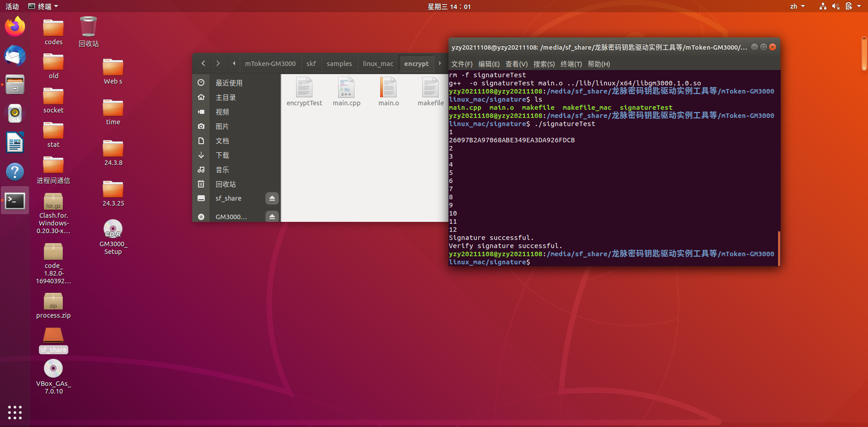
Task: Go forward in the Files window
Action: [218, 63]
